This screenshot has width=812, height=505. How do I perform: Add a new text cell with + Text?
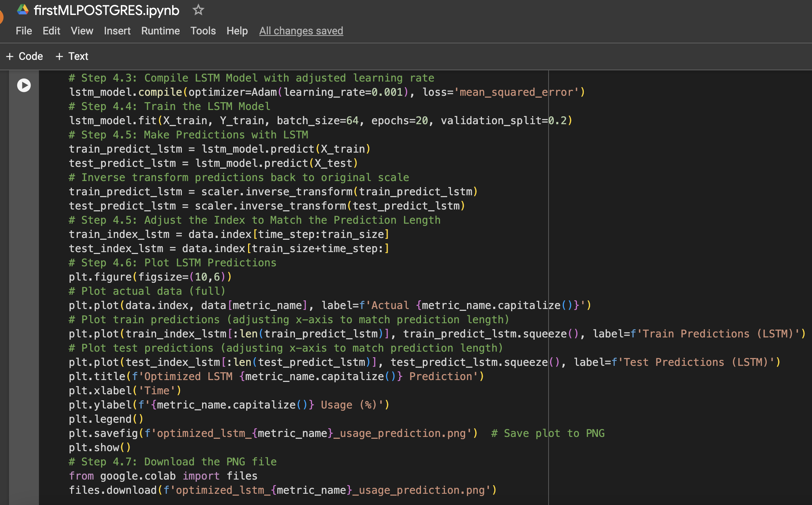[72, 56]
